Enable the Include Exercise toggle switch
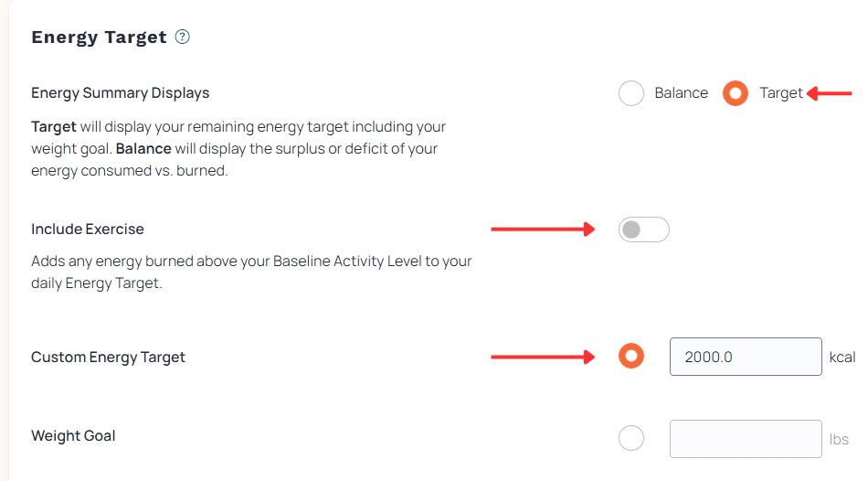868x481 pixels. pos(644,230)
